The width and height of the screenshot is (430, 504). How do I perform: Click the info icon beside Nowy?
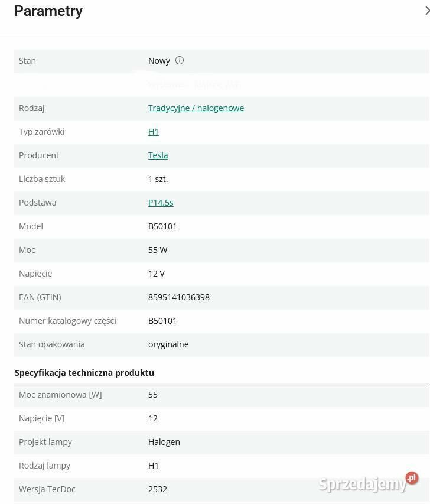[180, 60]
